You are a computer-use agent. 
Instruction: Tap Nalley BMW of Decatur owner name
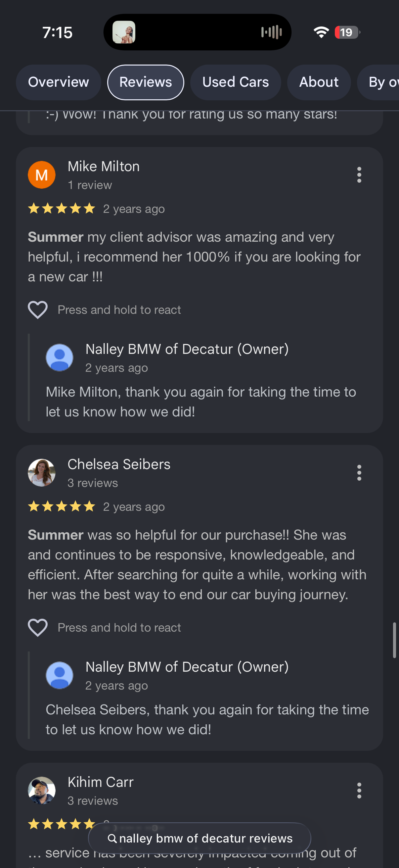[187, 349]
